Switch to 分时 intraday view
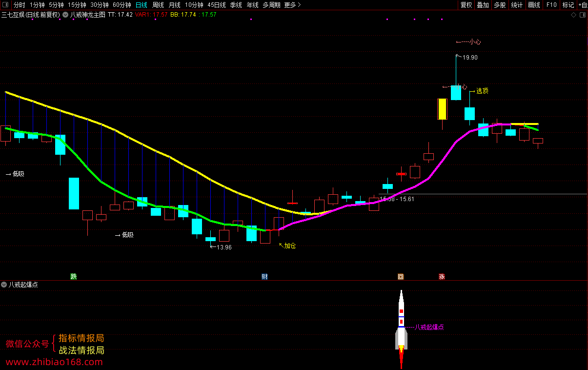This screenshot has height=370, width=588. [x=20, y=5]
